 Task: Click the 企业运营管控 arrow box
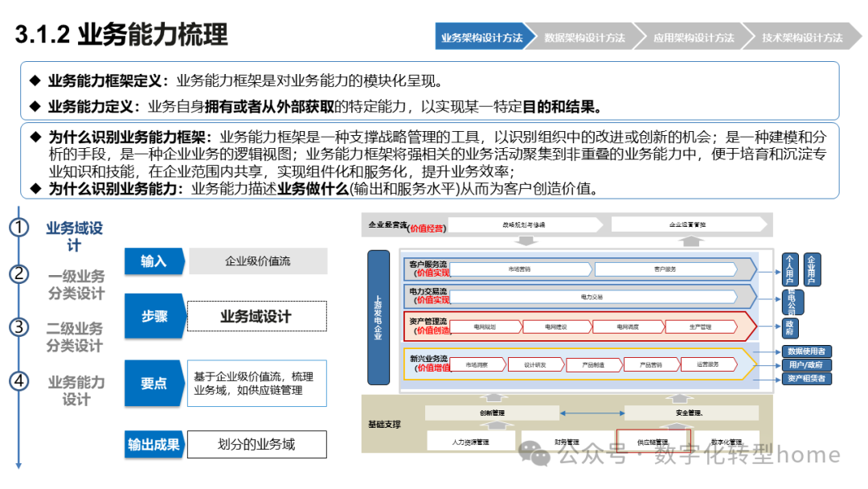point(689,225)
